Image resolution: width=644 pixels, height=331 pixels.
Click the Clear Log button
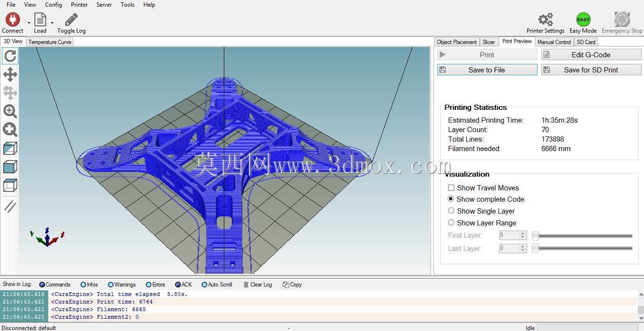click(257, 285)
